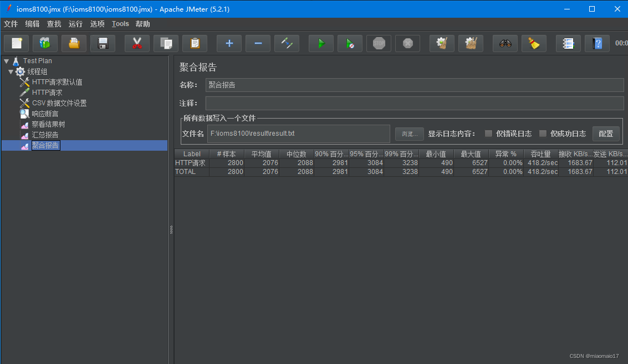
Task: Click the Copy toolbar icon
Action: (x=166, y=43)
